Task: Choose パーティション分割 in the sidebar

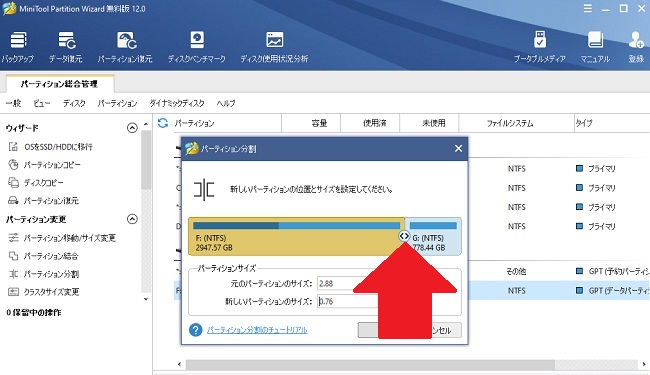Action: (x=51, y=274)
